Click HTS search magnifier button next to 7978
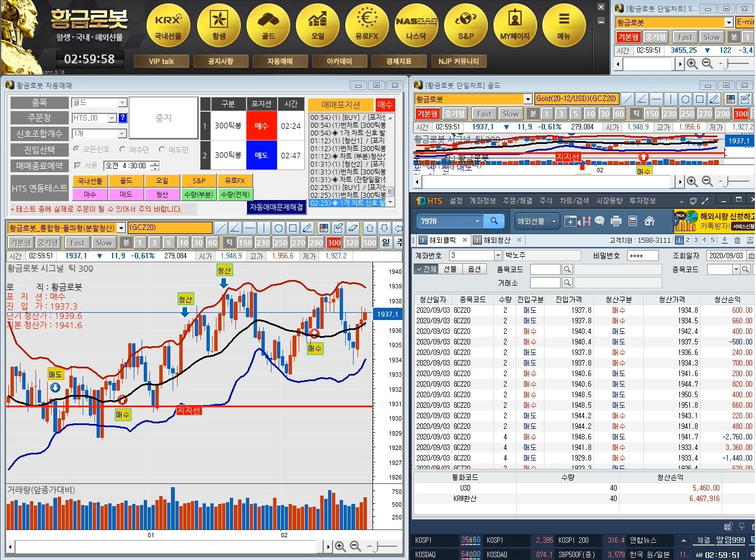 pyautogui.click(x=493, y=221)
